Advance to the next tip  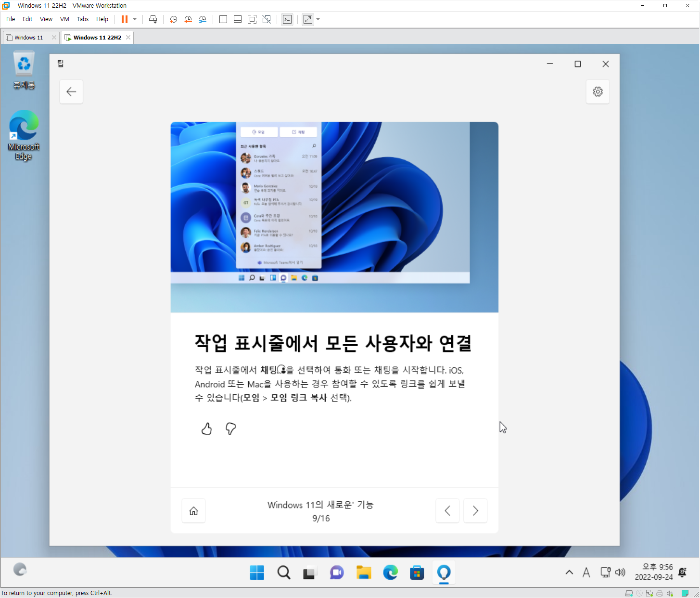click(475, 511)
